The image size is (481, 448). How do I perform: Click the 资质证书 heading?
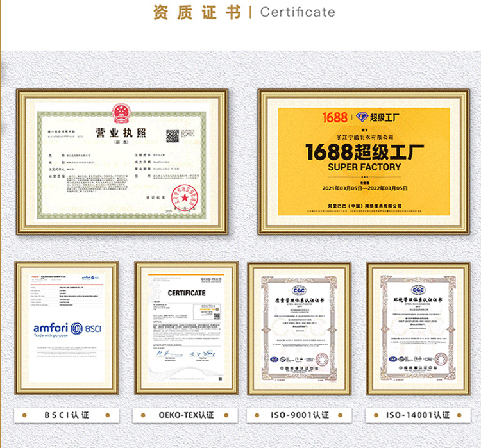[x=197, y=13]
